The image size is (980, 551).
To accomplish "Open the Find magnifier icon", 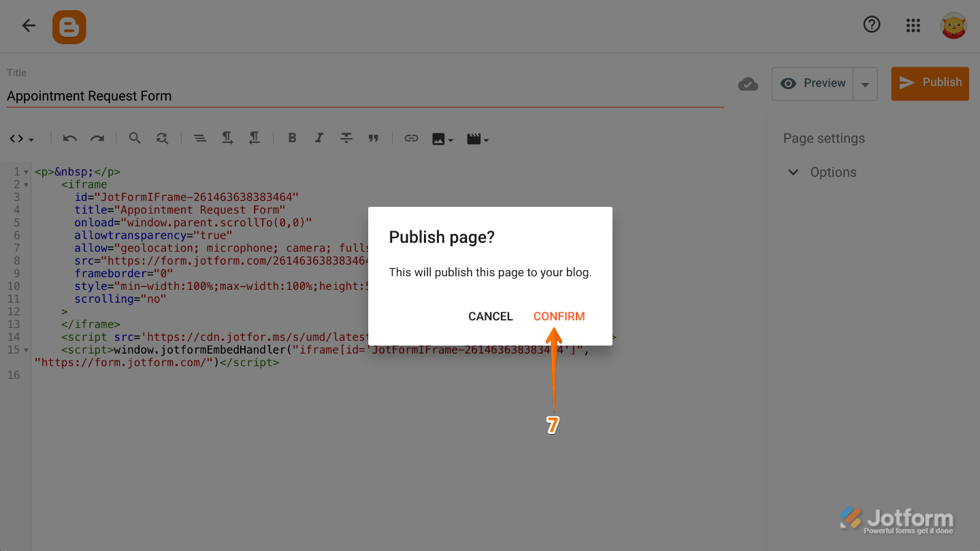I will pyautogui.click(x=135, y=138).
